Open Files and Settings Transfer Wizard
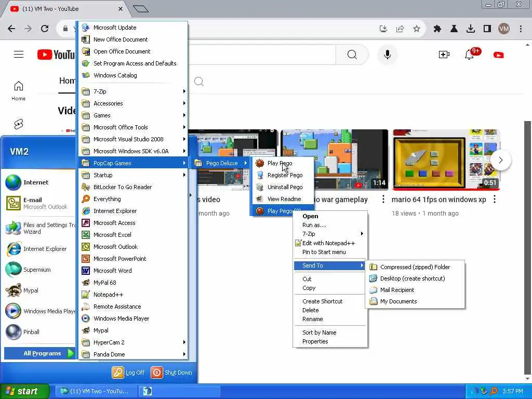This screenshot has width=532, height=399. (x=39, y=229)
